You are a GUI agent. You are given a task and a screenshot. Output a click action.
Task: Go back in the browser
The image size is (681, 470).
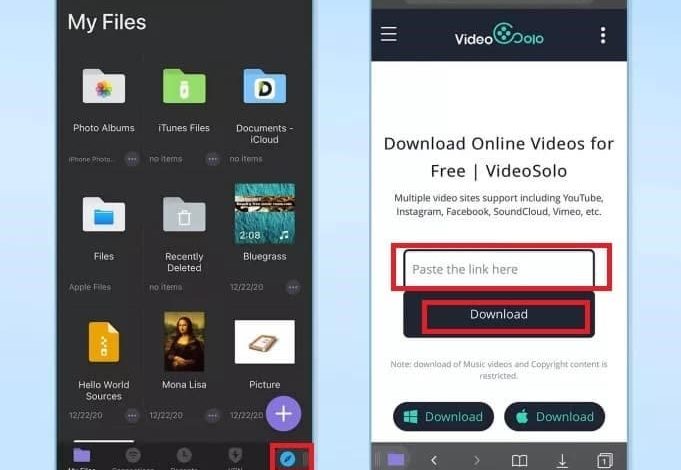(x=433, y=460)
